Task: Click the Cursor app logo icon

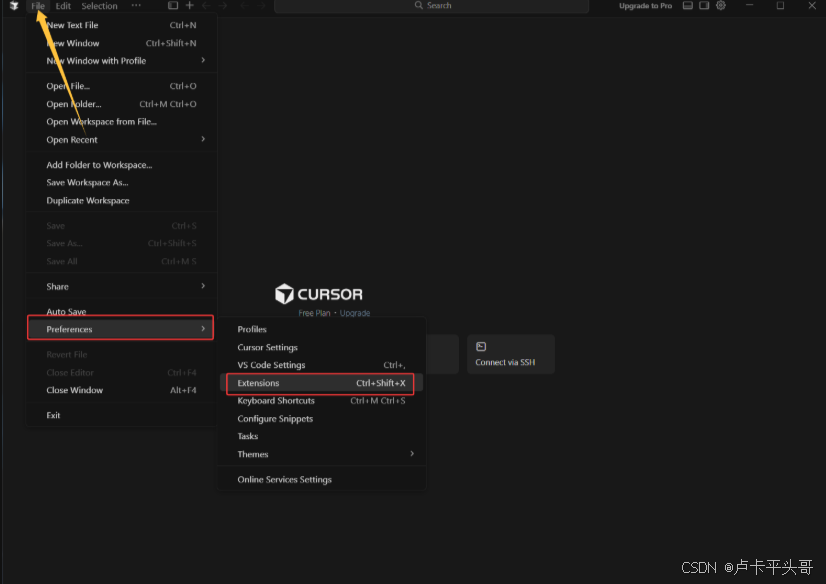Action: 14,6
